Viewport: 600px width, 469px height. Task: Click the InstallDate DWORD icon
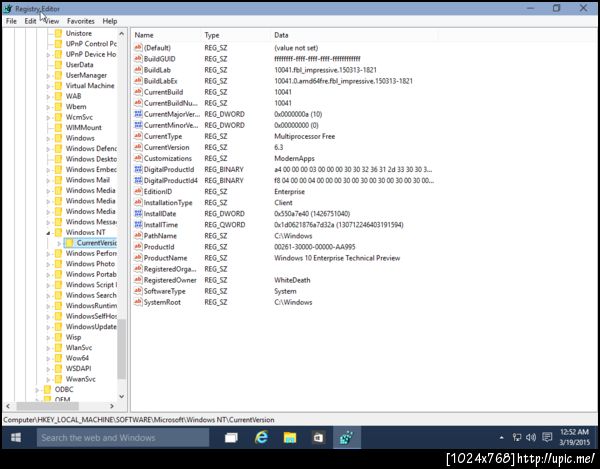pos(138,213)
